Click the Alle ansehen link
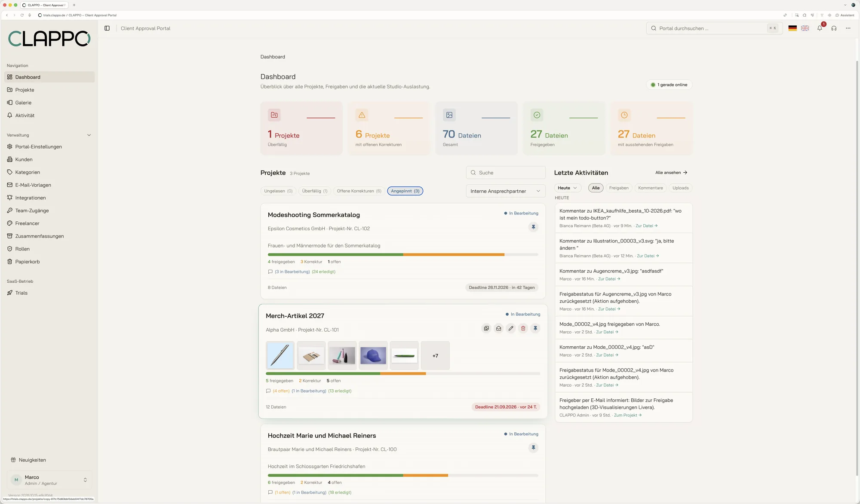This screenshot has width=860, height=504. tap(671, 173)
